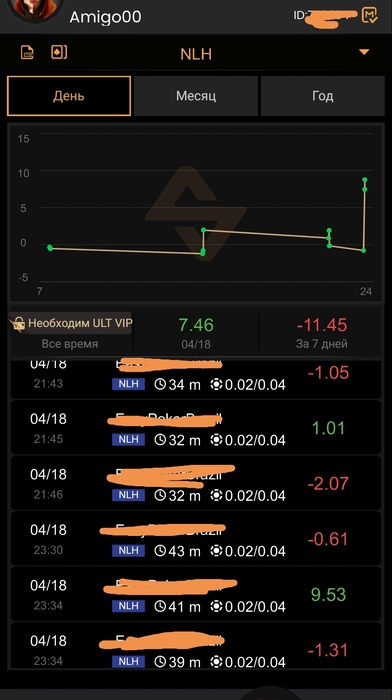
Task: Open the 21:46 session showing -2.07
Action: pos(196,483)
